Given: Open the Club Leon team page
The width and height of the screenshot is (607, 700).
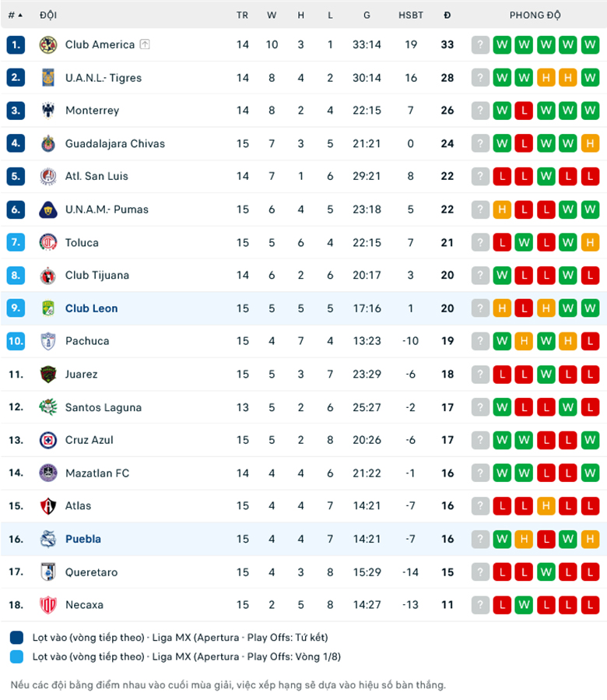Looking at the screenshot, I should pyautogui.click(x=91, y=308).
